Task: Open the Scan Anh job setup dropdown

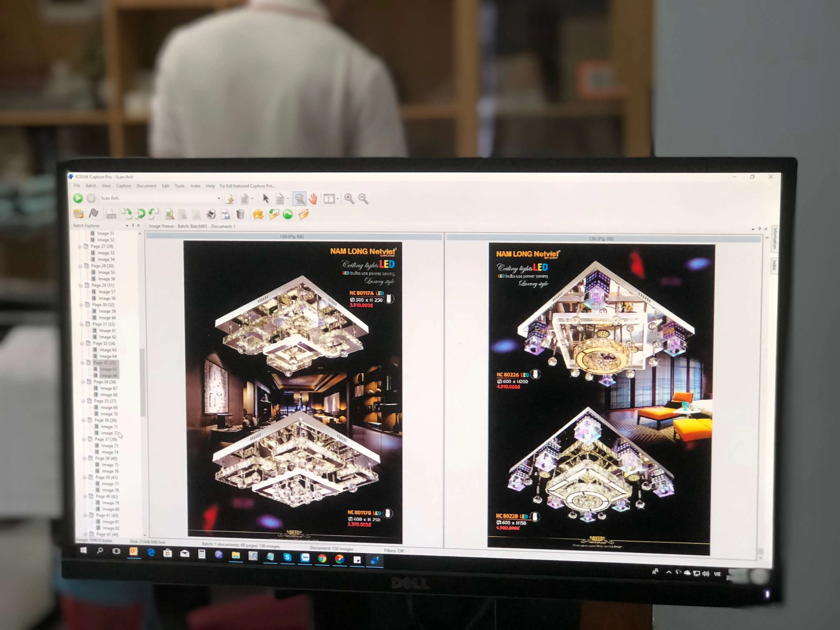Action: point(219,198)
